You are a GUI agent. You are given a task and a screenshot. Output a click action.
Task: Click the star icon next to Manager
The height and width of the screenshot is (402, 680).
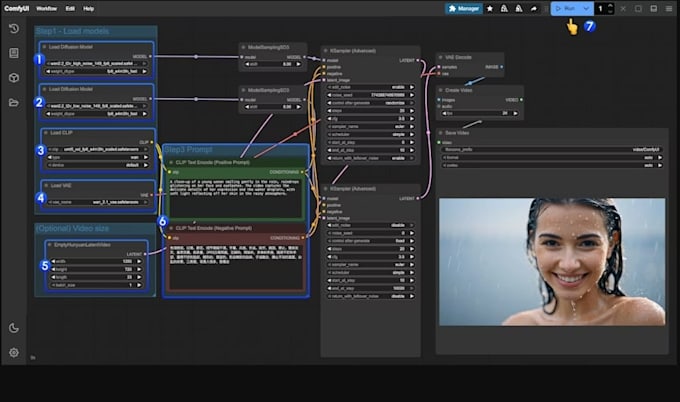tap(490, 9)
